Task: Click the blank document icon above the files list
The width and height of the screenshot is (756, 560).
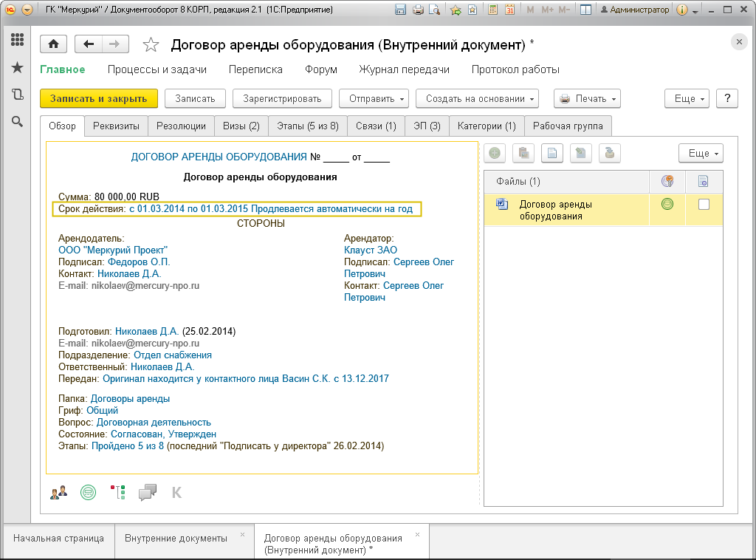Action: [552, 154]
